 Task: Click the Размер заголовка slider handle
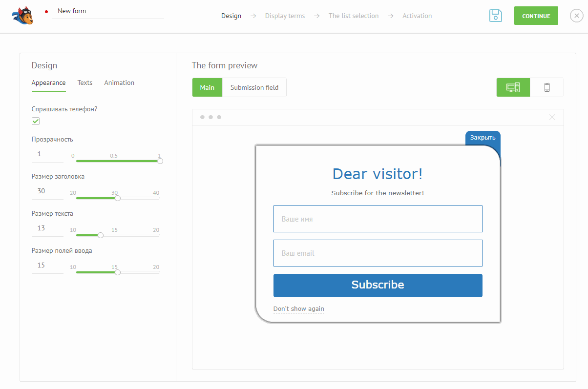tap(118, 198)
